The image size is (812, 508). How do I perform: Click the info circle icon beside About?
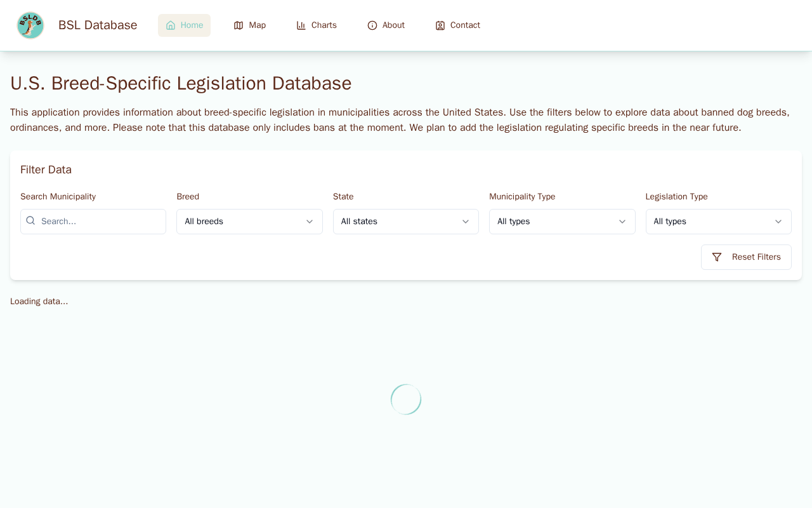point(372,25)
